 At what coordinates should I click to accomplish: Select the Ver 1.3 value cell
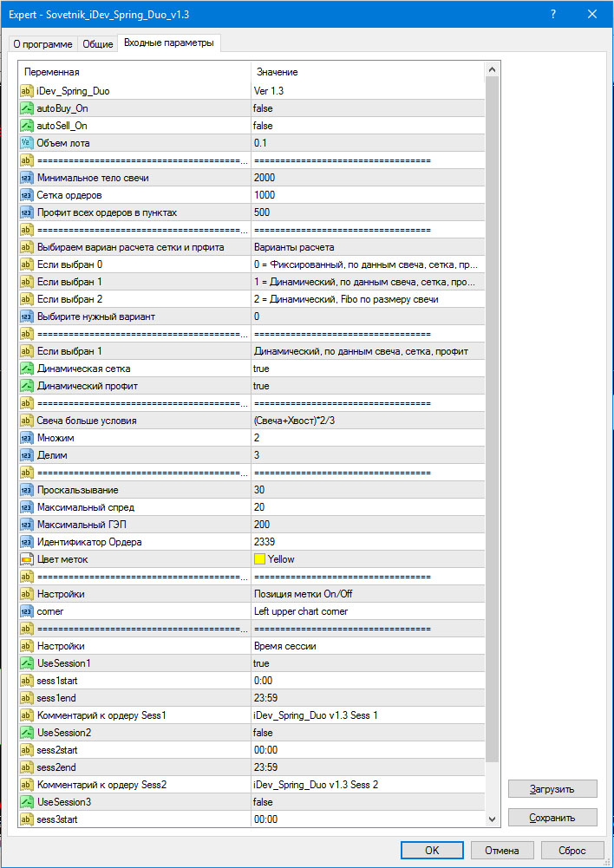pyautogui.click(x=368, y=91)
